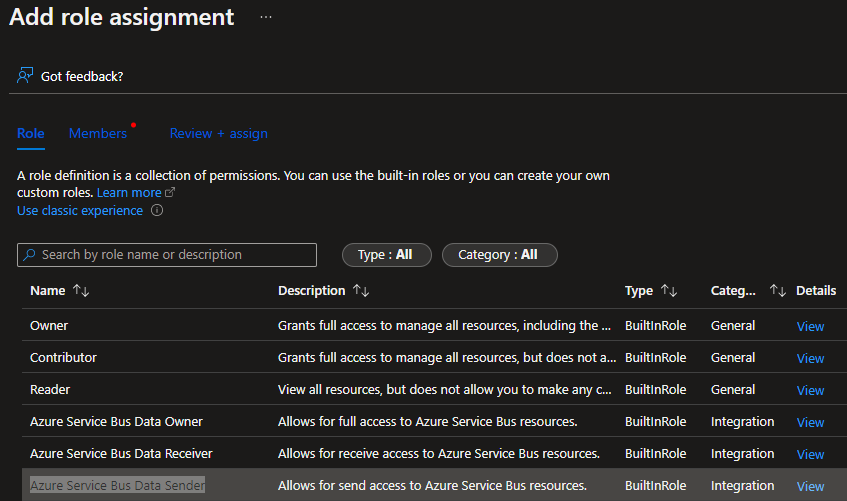Click the General category cell in Contributor row
Image resolution: width=847 pixels, height=501 pixels.
coord(732,357)
